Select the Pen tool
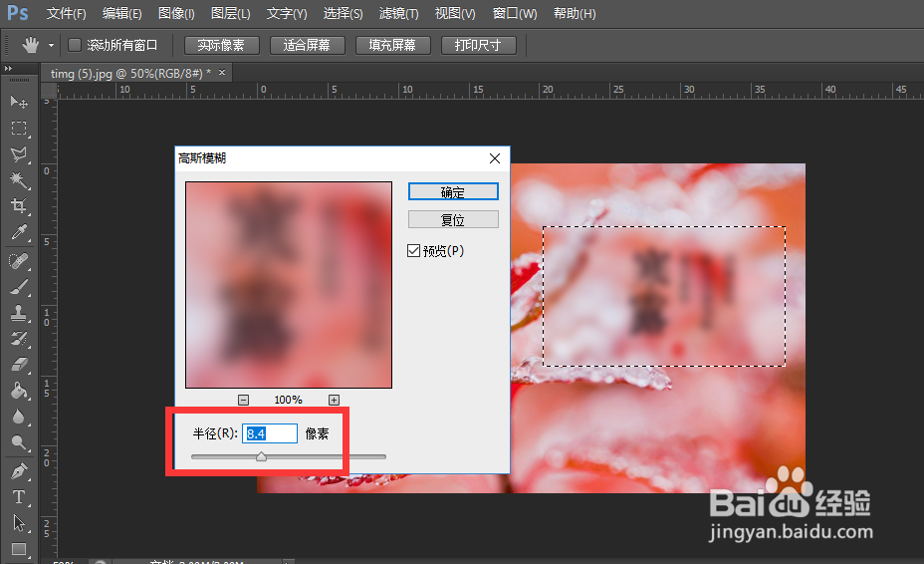Image resolution: width=924 pixels, height=564 pixels. [x=19, y=470]
